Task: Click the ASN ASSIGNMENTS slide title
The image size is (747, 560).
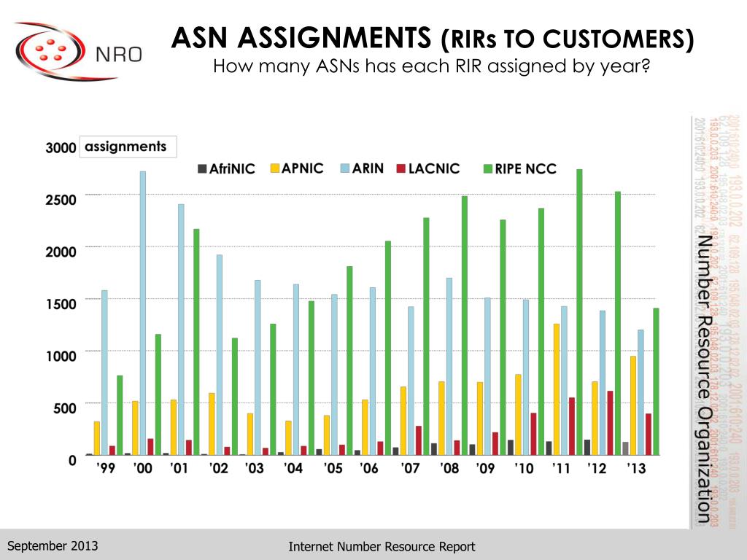Action: click(x=432, y=38)
